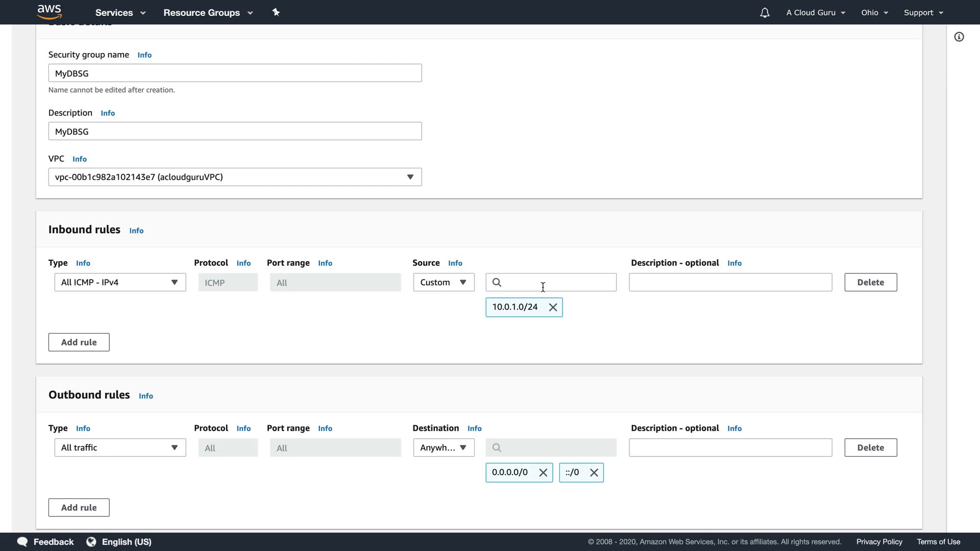Open outbound Type dropdown All traffic
Image resolution: width=980 pixels, height=551 pixels.
pyautogui.click(x=120, y=447)
